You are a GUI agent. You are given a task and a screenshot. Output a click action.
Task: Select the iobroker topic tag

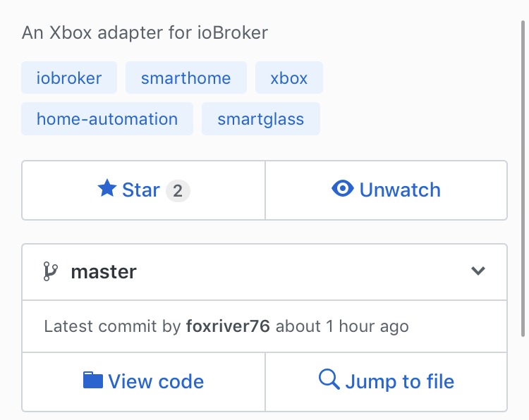click(x=69, y=78)
